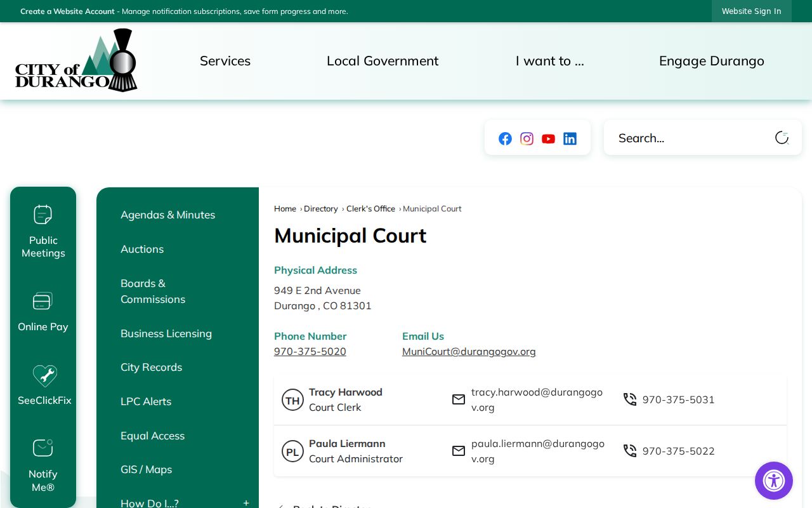Click Create a Website Account link
Viewport: 812px width, 508px height.
point(67,11)
